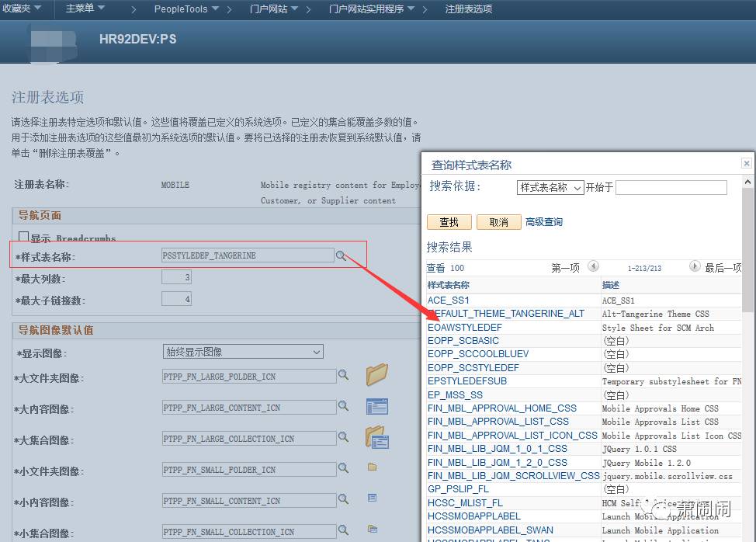The image size is (756, 542).
Task: Open 门户网站实用程序 breadcrumb dropdown
Action: pos(372,9)
